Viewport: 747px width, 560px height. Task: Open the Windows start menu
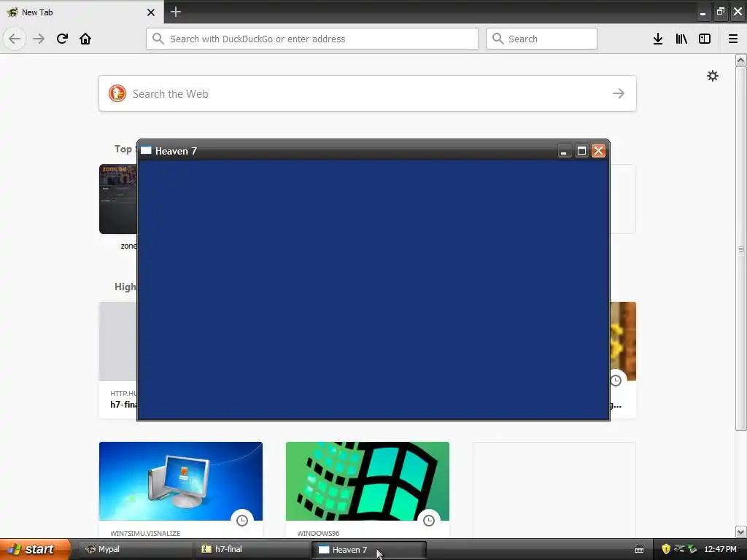[x=35, y=549]
